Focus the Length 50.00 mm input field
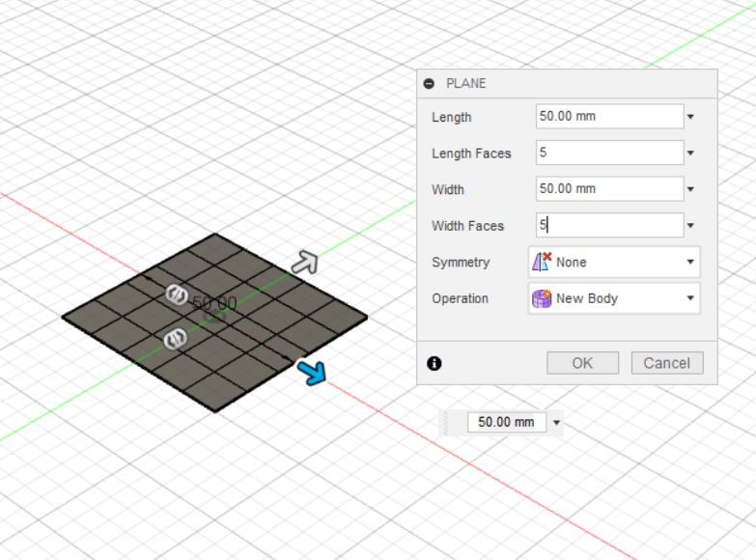Image resolution: width=756 pixels, height=560 pixels. pos(609,116)
